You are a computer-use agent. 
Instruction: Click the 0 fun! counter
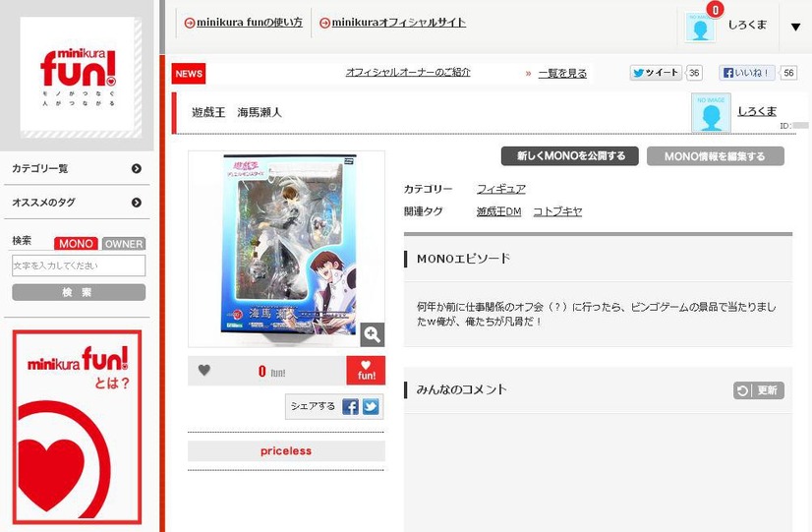(272, 372)
